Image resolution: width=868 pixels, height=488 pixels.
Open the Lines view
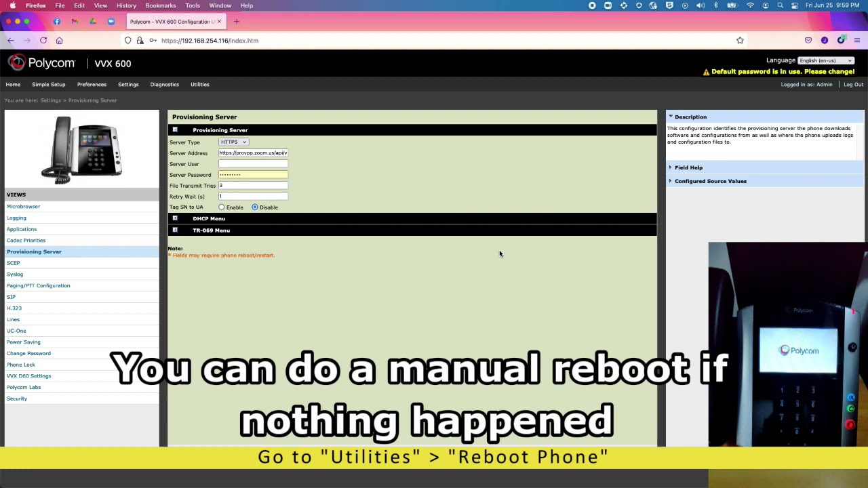[x=13, y=320]
